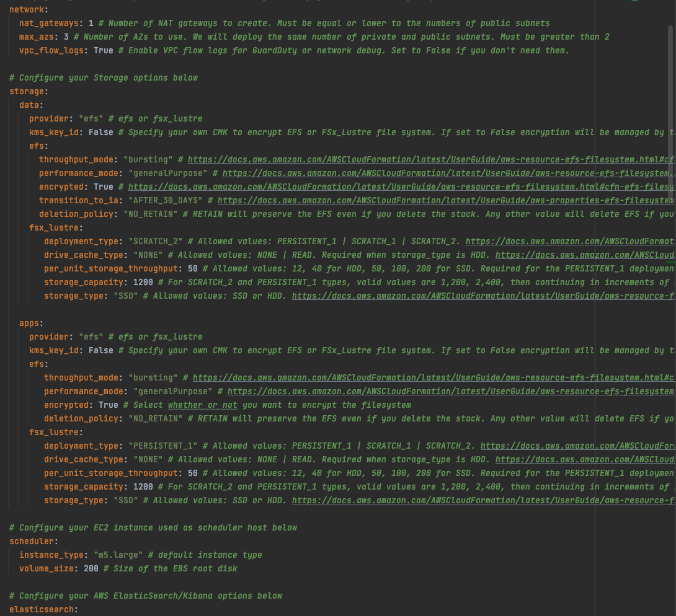Open the docs link on data deployment_type "SCRATCH_2" line
Screen dimensions: 676x616
[x=569, y=241]
